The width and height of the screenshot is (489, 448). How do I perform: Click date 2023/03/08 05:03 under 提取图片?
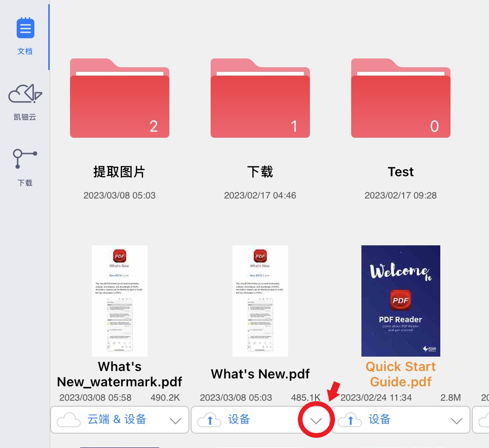[x=119, y=195]
